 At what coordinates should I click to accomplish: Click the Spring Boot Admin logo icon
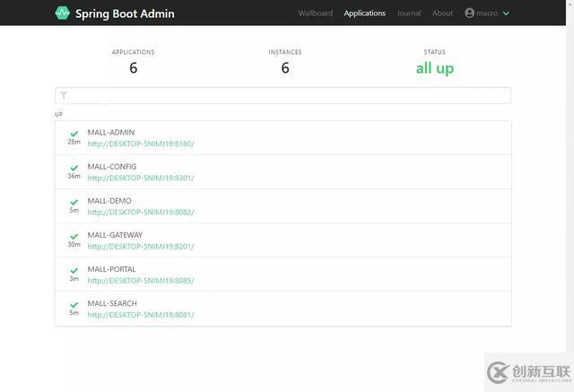tap(62, 13)
